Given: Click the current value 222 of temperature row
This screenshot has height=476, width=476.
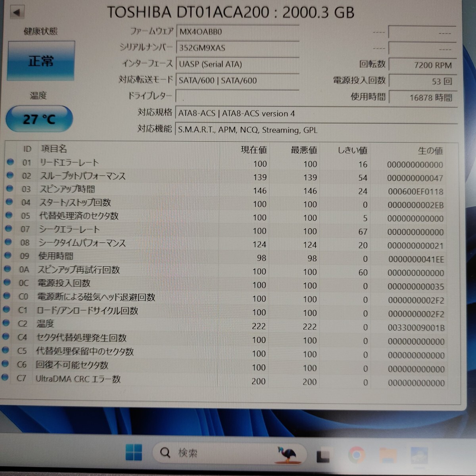Looking at the screenshot, I should click(259, 326).
